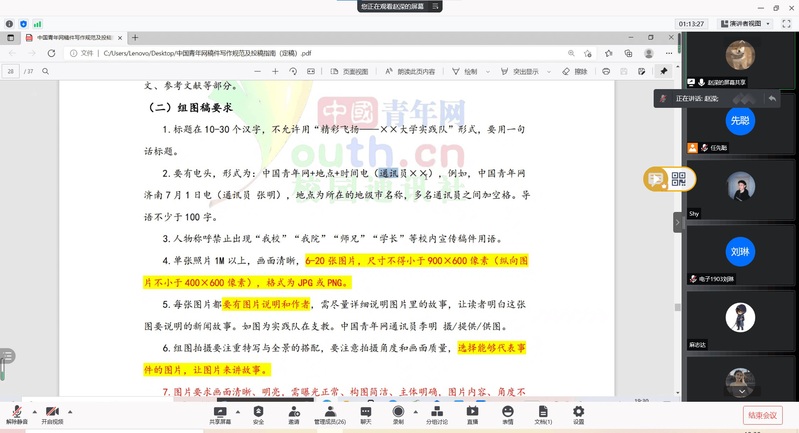Open breakout rooms (分组讨论)
This screenshot has width=799, height=433.
[437, 415]
